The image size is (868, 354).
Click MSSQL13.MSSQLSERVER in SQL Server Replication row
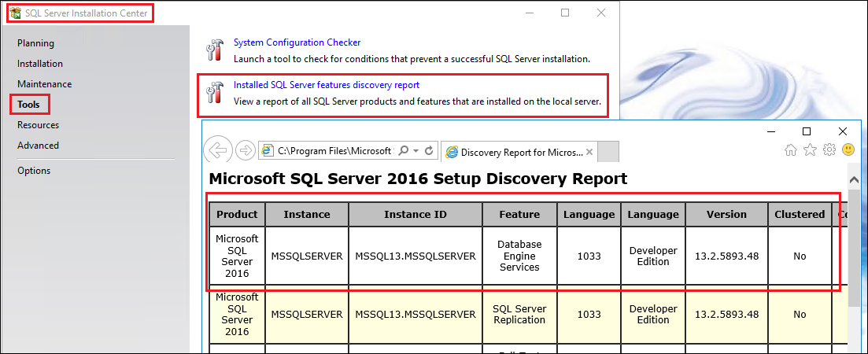tap(416, 314)
